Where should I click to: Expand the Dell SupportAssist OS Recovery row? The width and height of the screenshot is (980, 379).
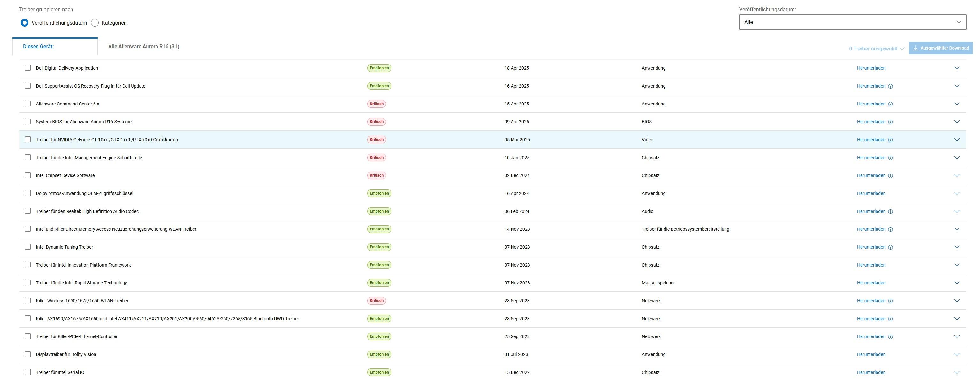[x=957, y=86]
